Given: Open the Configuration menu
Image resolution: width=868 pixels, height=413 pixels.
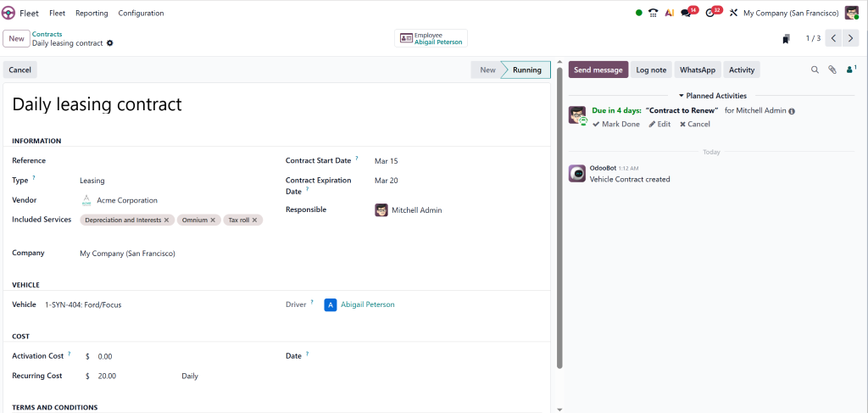Looking at the screenshot, I should [x=141, y=13].
